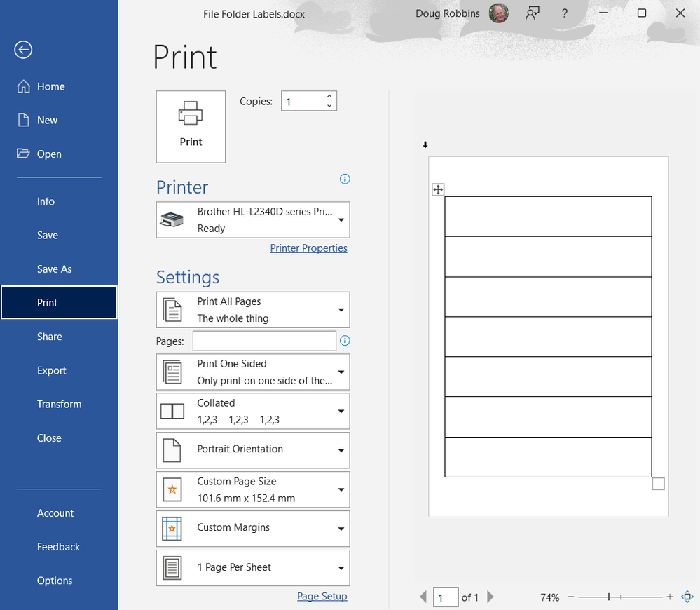Open the Printer Properties link
Screen dimensions: 700x610
click(308, 248)
